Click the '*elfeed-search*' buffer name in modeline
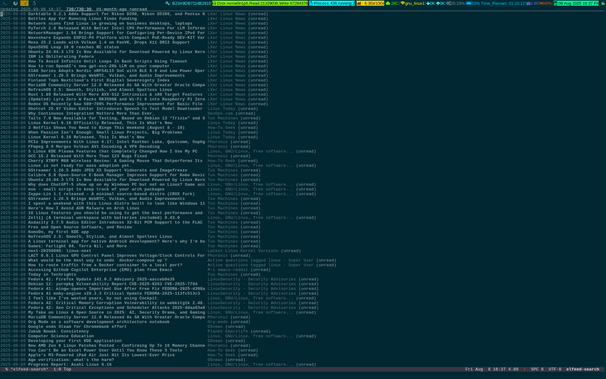606x379 pixels. click(29, 369)
